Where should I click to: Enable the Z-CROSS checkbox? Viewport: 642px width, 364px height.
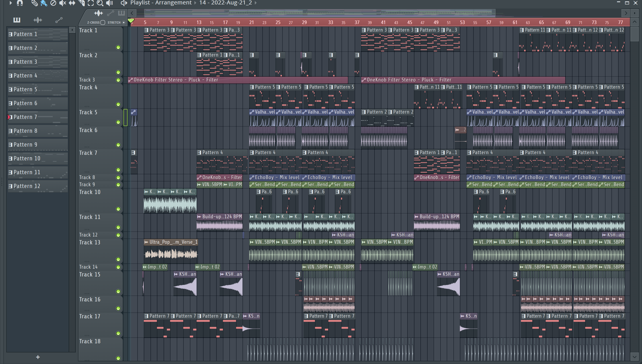[x=103, y=22]
